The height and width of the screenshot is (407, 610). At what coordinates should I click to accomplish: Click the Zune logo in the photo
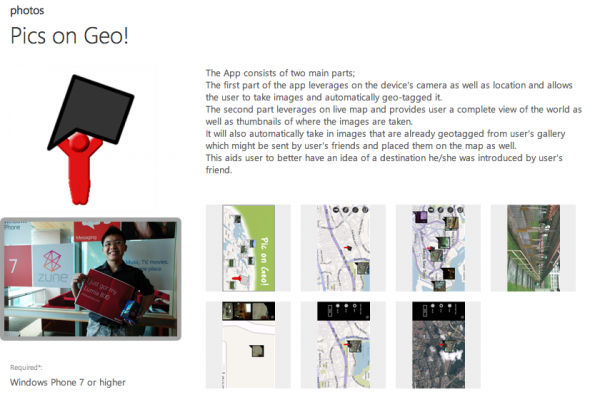coord(52,266)
